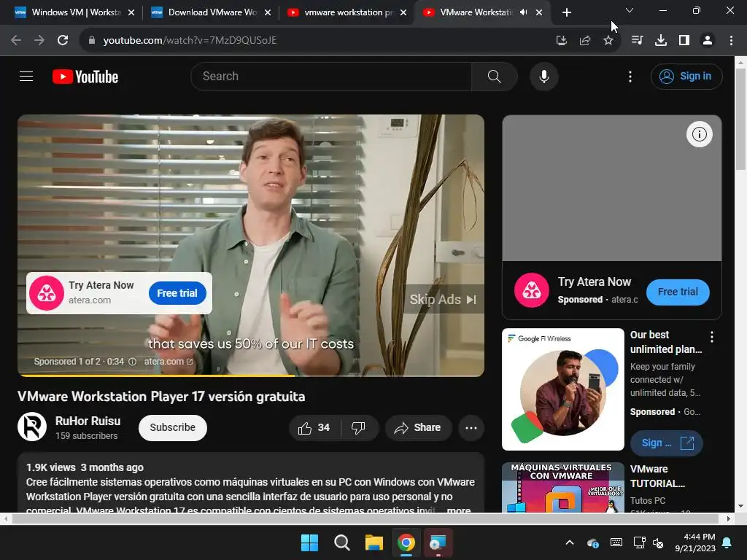Open YouTube settings three-dot menu
This screenshot has height=560, width=747.
630,77
